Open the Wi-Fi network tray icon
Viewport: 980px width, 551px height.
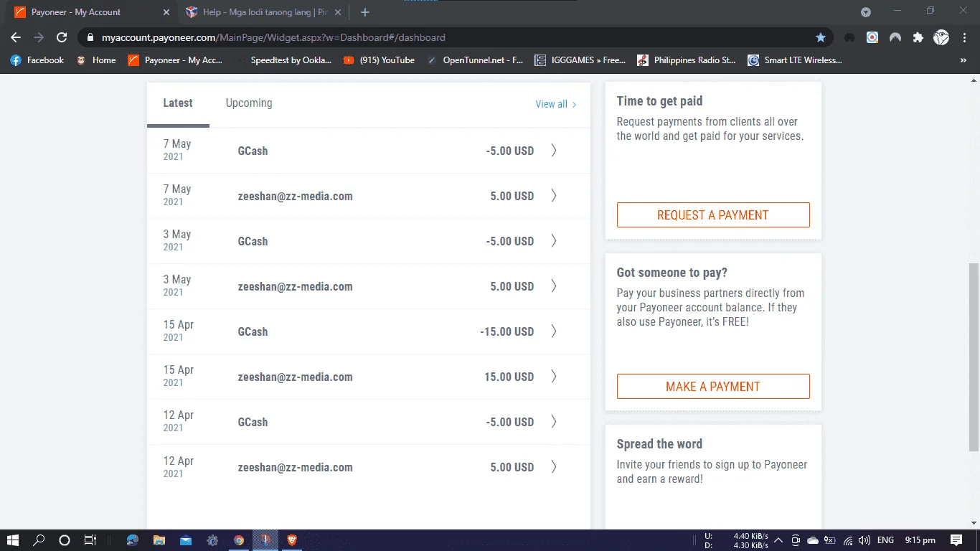point(848,540)
